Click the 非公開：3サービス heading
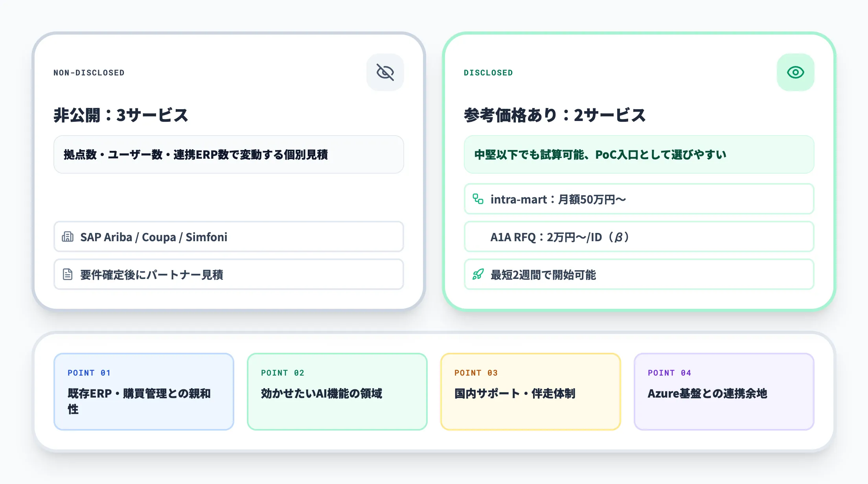 (x=121, y=115)
